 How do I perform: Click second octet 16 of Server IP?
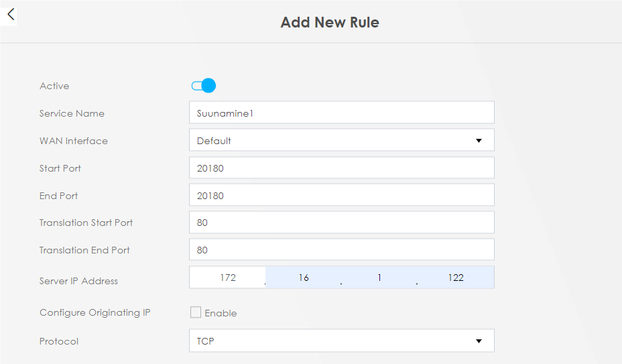pyautogui.click(x=304, y=278)
